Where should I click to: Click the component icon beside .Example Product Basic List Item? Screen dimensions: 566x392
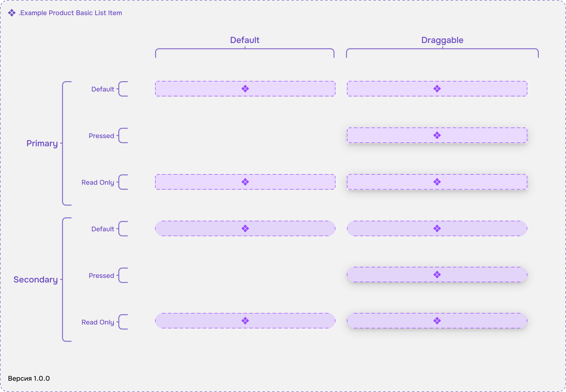(x=12, y=13)
